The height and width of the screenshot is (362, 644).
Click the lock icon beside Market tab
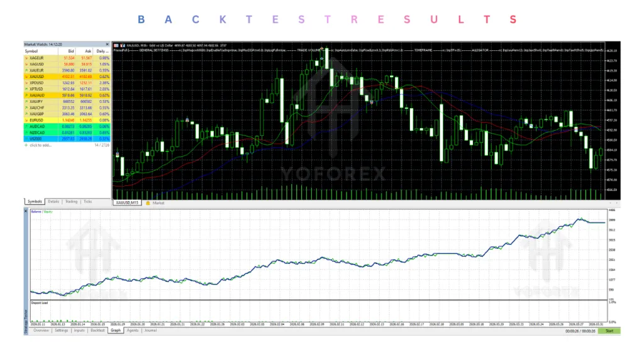point(148,203)
